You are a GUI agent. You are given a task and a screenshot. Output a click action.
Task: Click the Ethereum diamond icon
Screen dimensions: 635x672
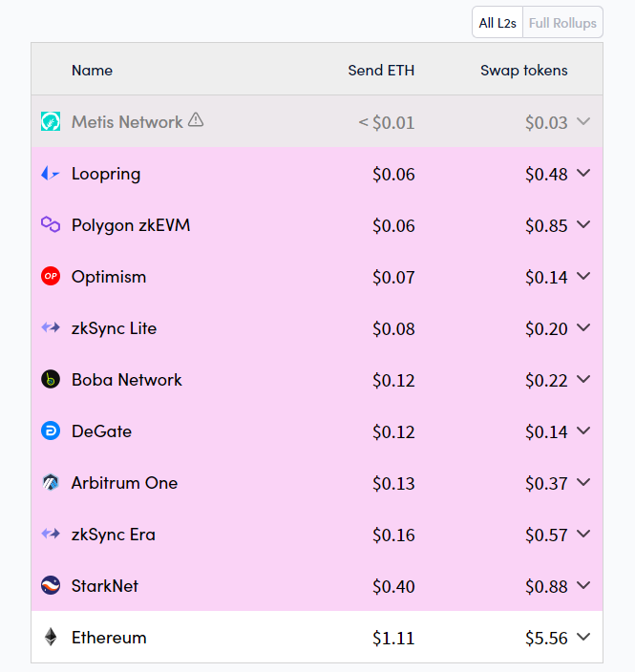click(x=51, y=638)
